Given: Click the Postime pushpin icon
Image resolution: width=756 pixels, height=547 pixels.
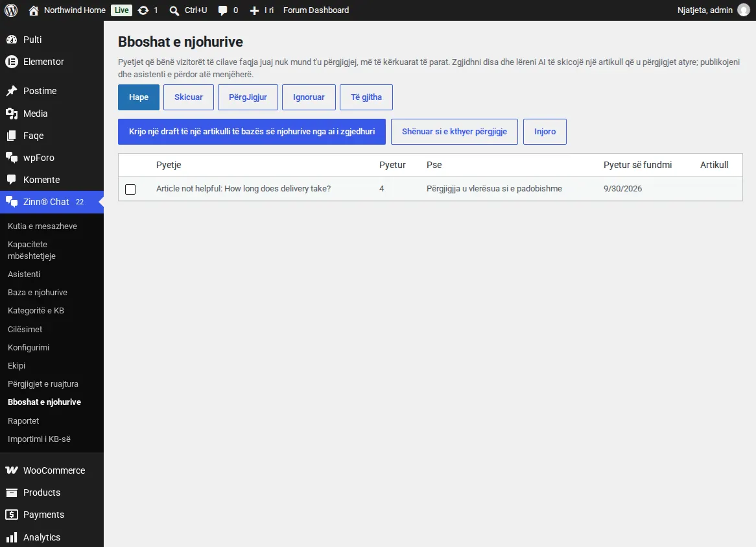Looking at the screenshot, I should tap(12, 91).
